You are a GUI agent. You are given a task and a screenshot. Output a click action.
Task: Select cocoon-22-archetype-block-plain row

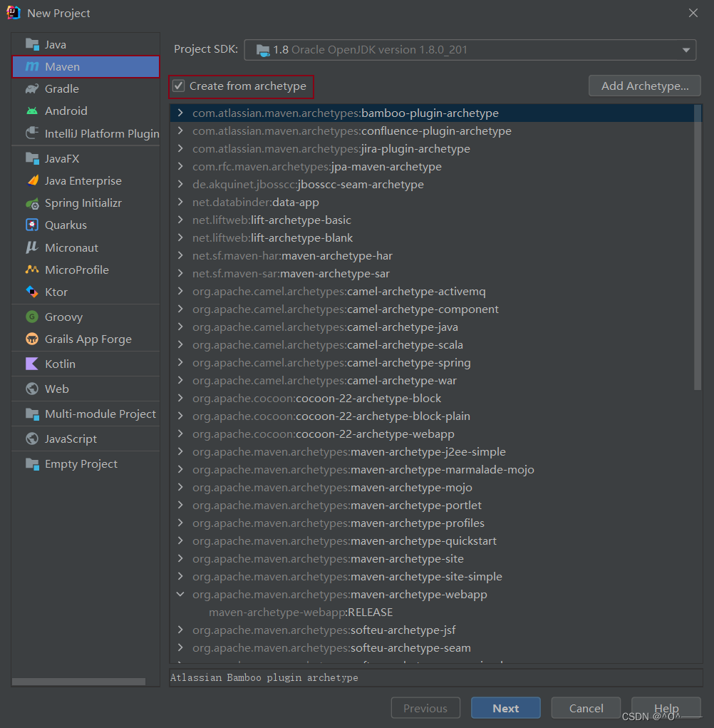coord(432,416)
